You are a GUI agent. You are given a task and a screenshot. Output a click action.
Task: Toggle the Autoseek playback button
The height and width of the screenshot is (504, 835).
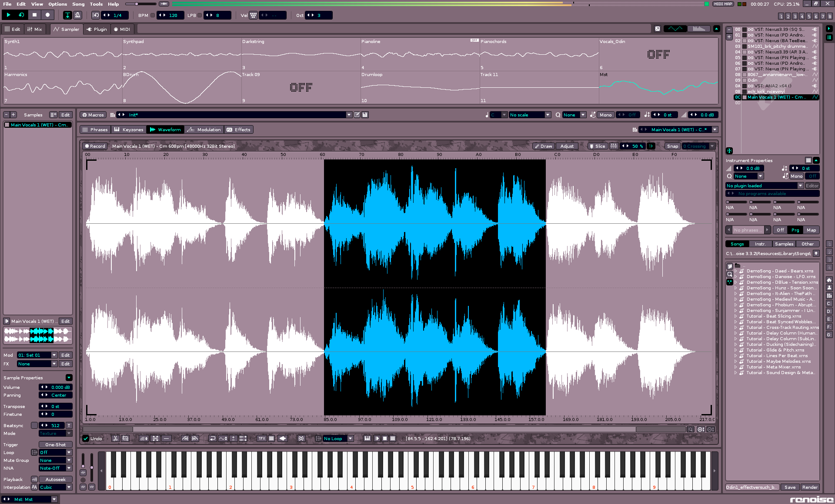[x=56, y=479]
